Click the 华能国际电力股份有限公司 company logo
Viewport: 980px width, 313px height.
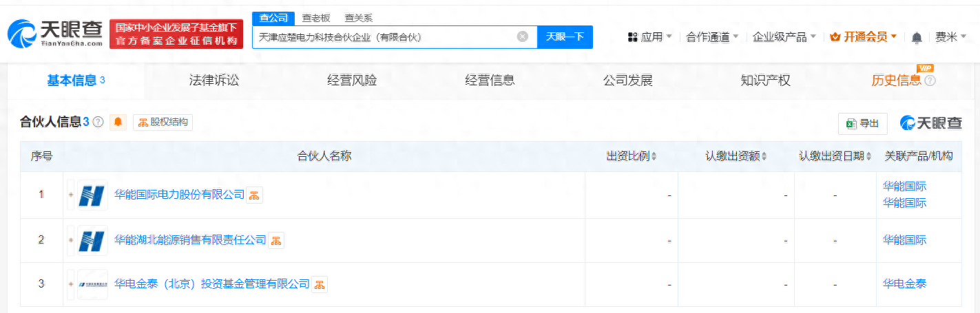(92, 195)
